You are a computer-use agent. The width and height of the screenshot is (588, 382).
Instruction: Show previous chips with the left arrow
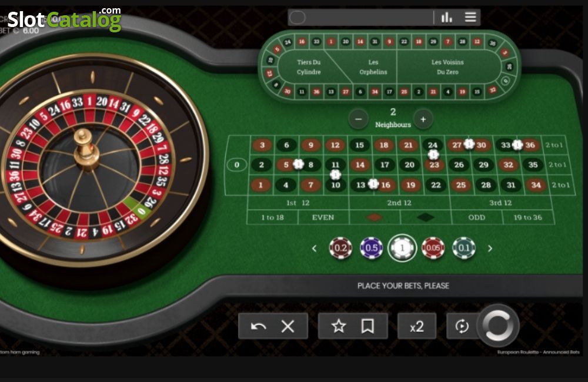pos(314,248)
